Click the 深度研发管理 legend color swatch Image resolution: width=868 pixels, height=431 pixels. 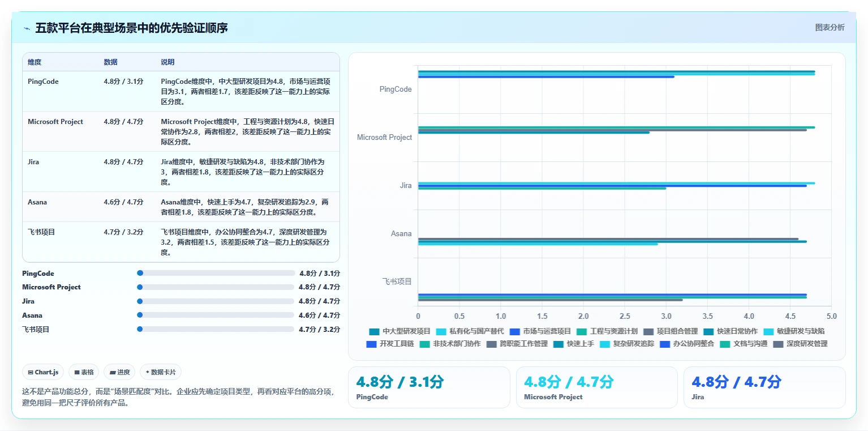(x=777, y=344)
